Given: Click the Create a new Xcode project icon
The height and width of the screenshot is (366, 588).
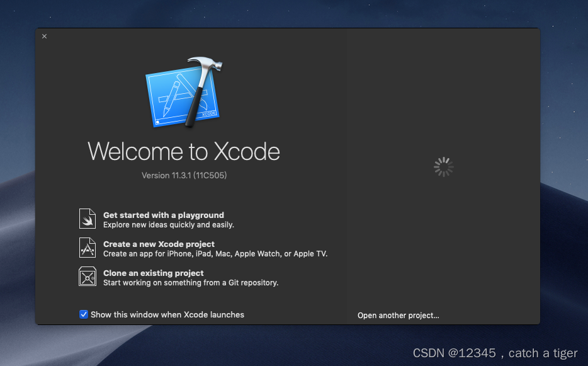Looking at the screenshot, I should 88,248.
